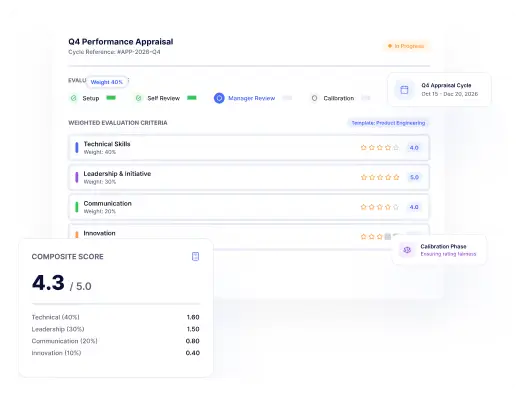Click the 0.80 Communication weighted value
The image size is (524, 400).
click(192, 341)
